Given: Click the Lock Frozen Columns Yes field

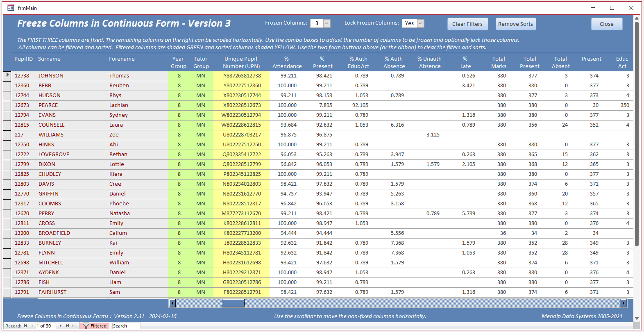Looking at the screenshot, I should [x=410, y=23].
